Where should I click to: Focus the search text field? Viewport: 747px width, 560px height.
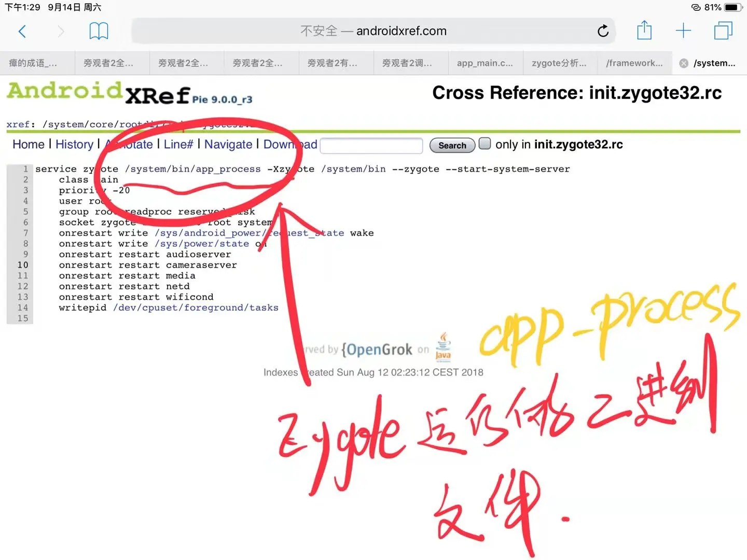[x=371, y=146]
